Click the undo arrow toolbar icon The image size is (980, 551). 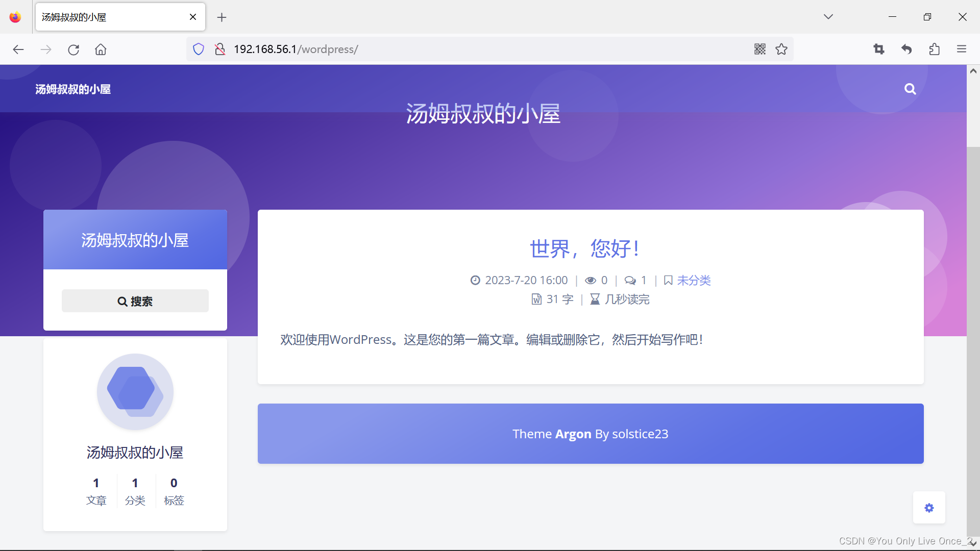906,49
